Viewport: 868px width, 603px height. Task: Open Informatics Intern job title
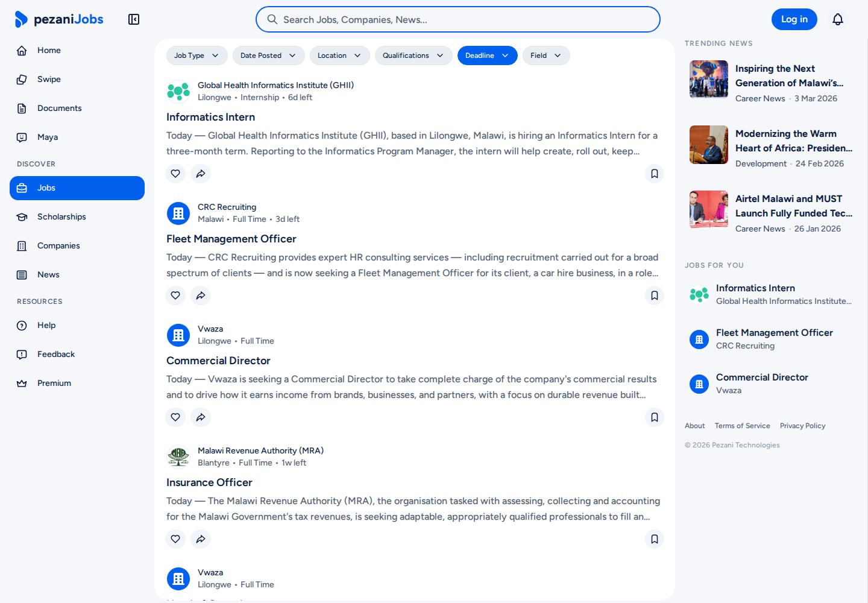pos(211,117)
